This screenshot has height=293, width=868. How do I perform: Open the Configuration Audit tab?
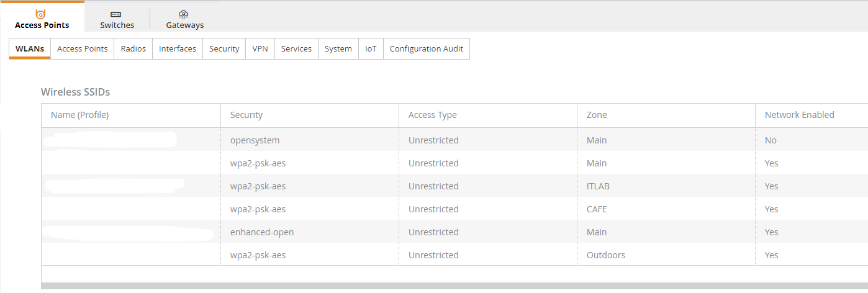pyautogui.click(x=427, y=48)
